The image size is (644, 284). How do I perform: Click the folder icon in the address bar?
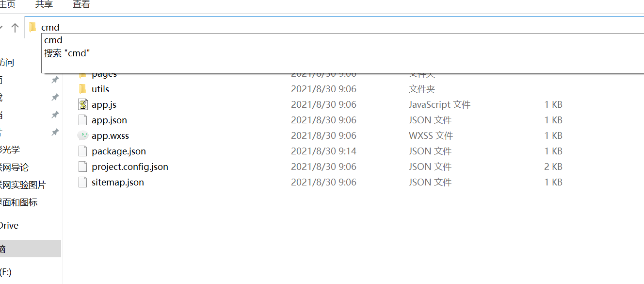(x=32, y=27)
